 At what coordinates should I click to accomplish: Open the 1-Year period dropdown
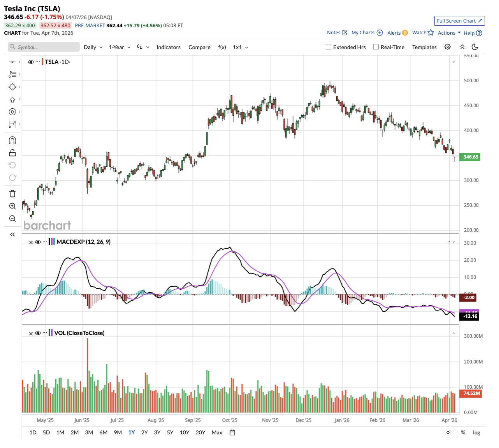tap(119, 47)
